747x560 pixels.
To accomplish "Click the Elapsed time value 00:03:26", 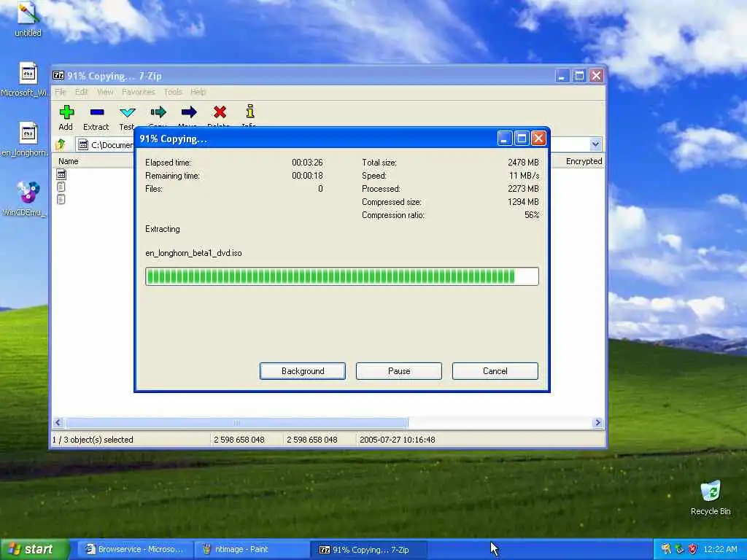I will coord(307,163).
